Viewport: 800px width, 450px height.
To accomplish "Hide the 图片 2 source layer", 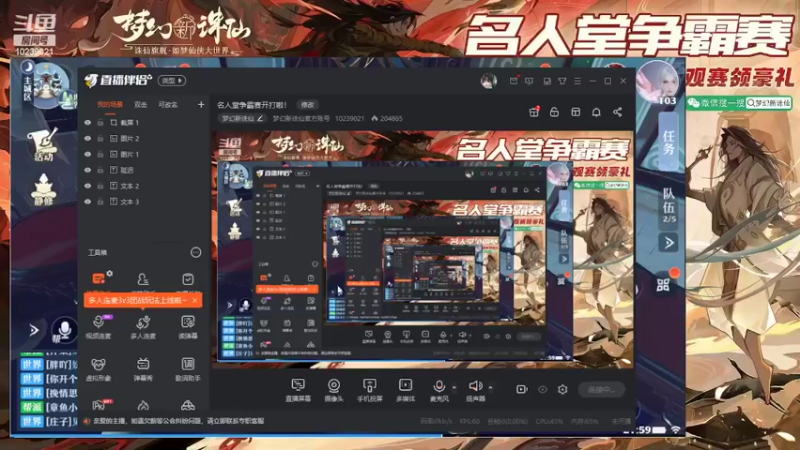I will click(88, 139).
